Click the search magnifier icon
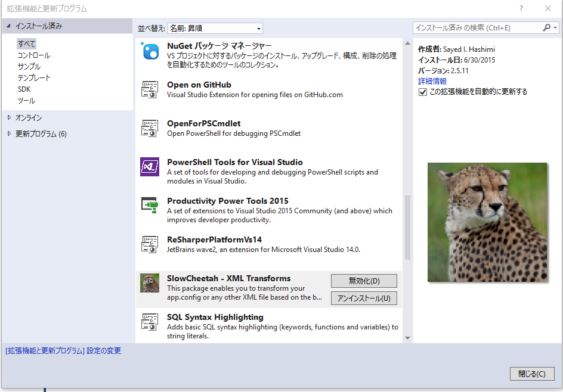The width and height of the screenshot is (563, 392). pyautogui.click(x=546, y=27)
